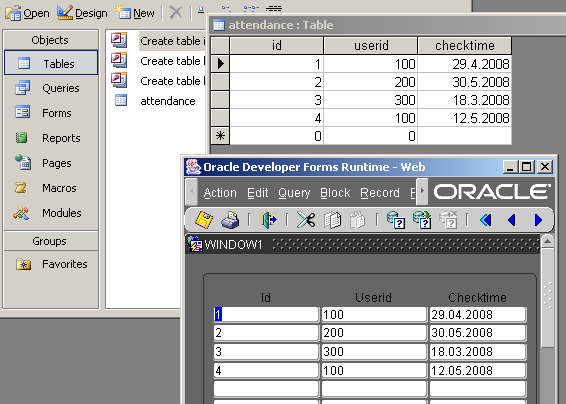The image size is (566, 404).
Task: Click menu bar scroll-left arrow
Action: tap(192, 191)
